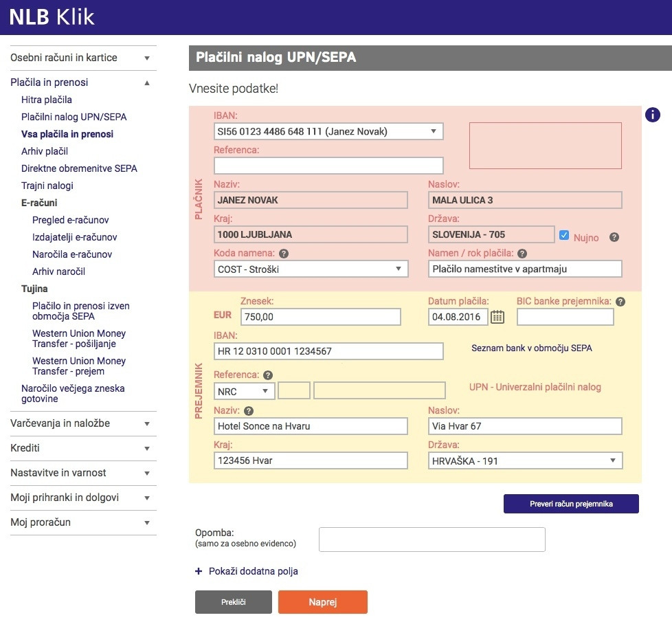Expand Moji prihranki in dolgovi menu
The image size is (672, 622).
(x=83, y=498)
